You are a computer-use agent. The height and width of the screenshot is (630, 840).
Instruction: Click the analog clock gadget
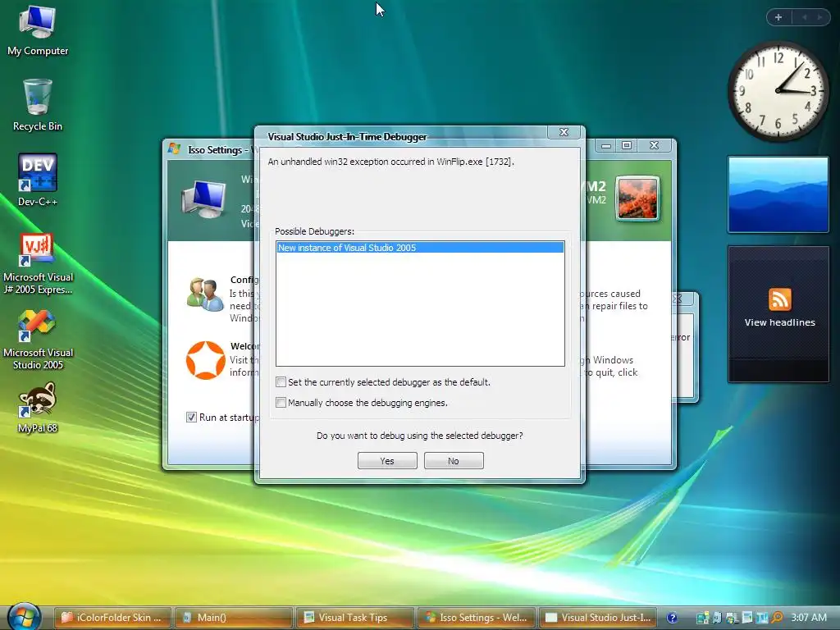[778, 91]
